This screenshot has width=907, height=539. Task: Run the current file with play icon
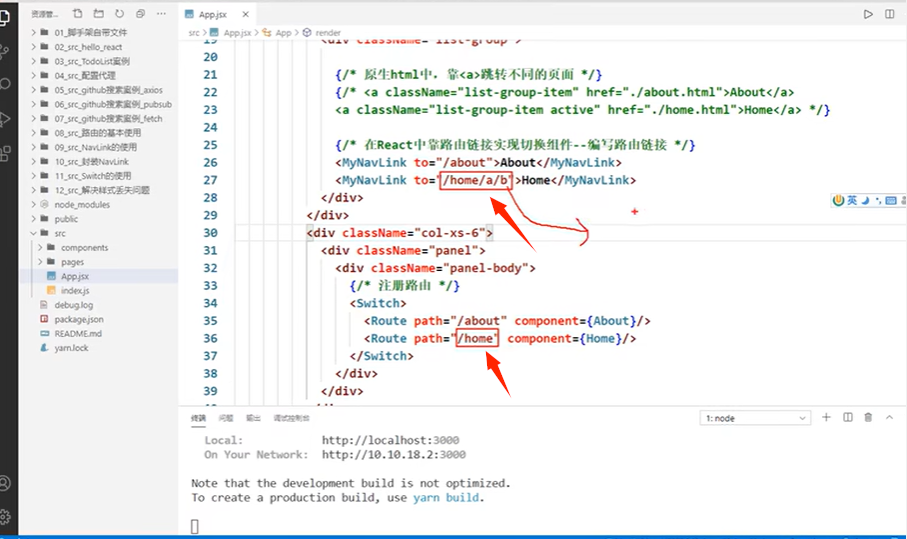tap(868, 14)
